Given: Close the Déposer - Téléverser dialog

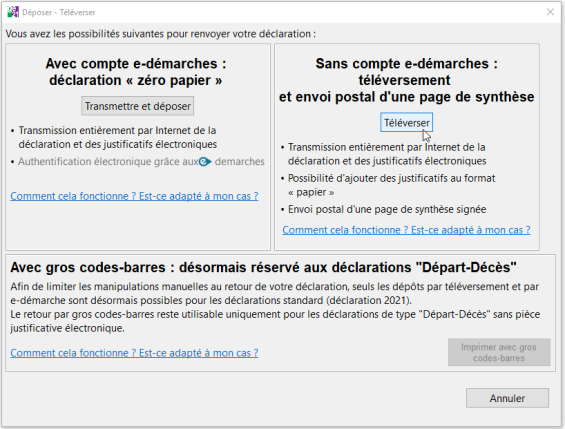Looking at the screenshot, I should pyautogui.click(x=550, y=12).
